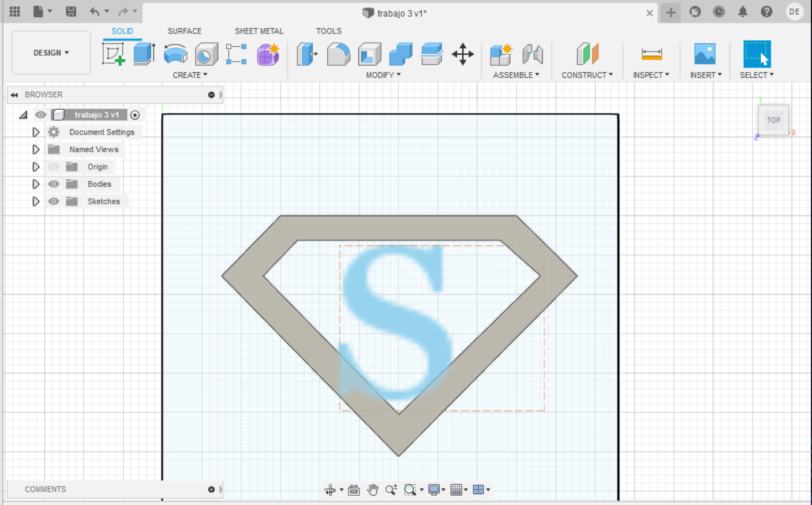Open the job status clock icon
Screen dimensions: 812x505
click(x=719, y=12)
